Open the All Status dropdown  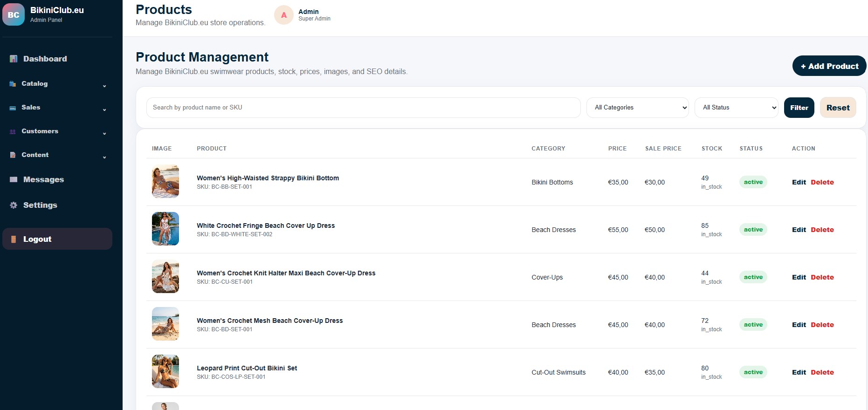(736, 108)
